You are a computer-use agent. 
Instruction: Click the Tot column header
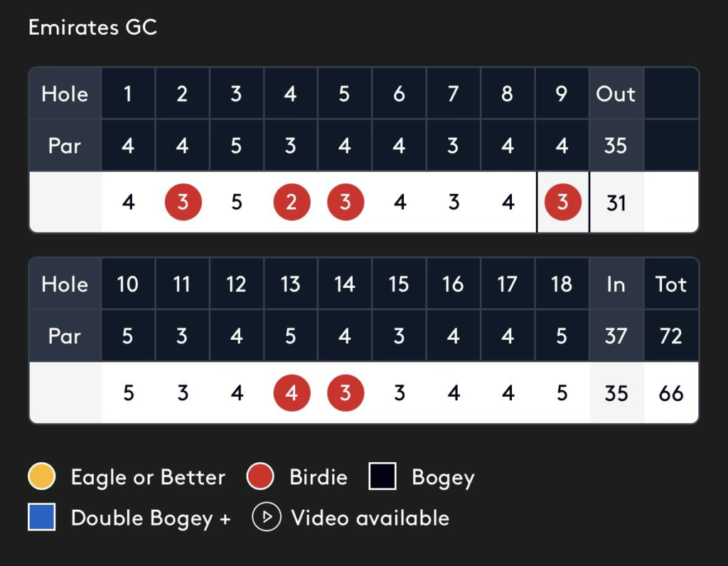point(671,284)
